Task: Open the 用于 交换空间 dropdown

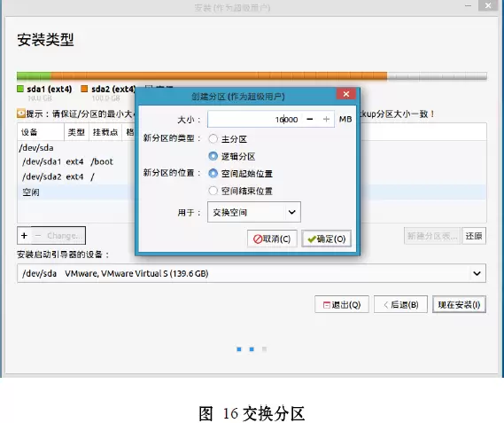Action: (254, 212)
